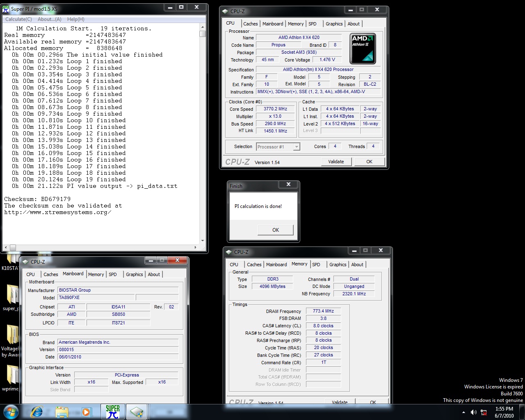This screenshot has height=420, width=525.
Task: Click the AMD Athlon II logo
Action: point(363,48)
